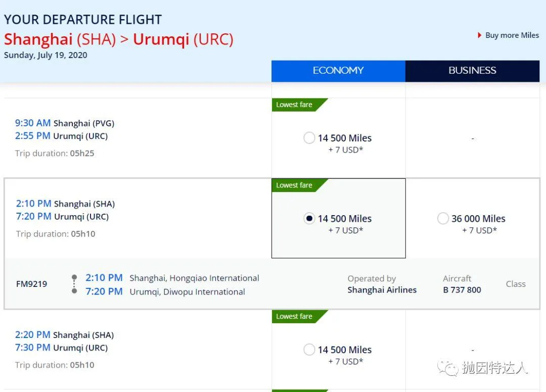546x392 pixels.
Task: Click red arrow beside Buy more Miles
Action: tap(479, 35)
